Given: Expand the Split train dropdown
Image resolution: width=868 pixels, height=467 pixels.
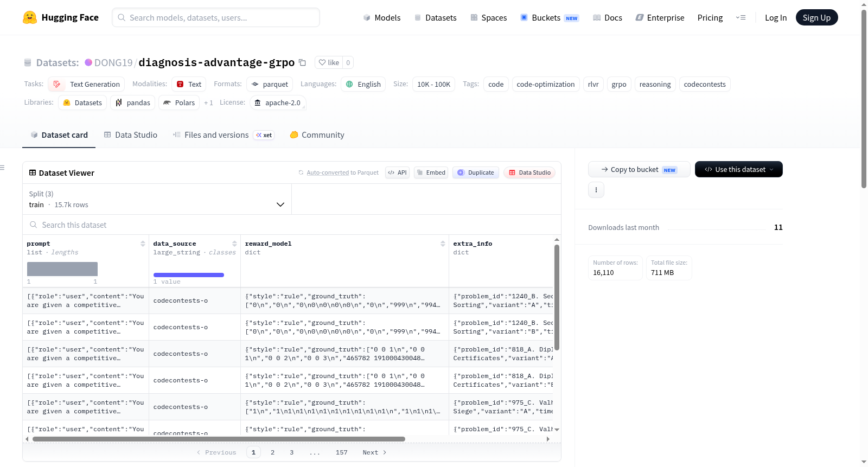Looking at the screenshot, I should coord(157,199).
